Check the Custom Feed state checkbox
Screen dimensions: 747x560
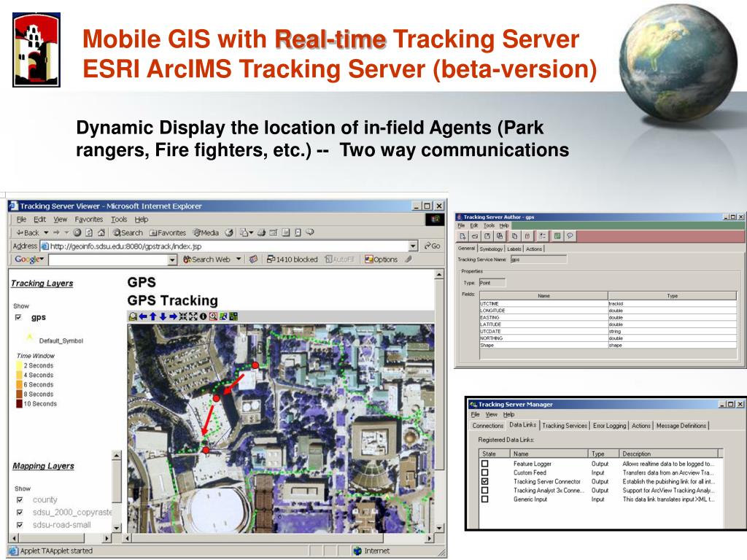pyautogui.click(x=485, y=472)
